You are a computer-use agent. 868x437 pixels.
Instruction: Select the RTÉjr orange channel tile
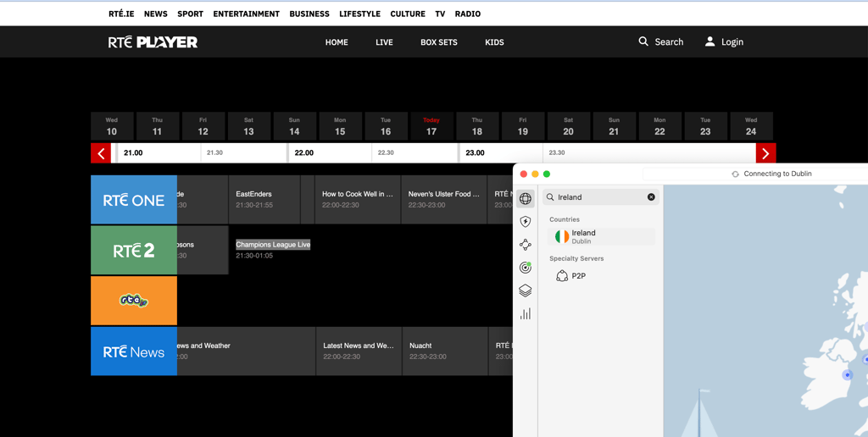134,301
